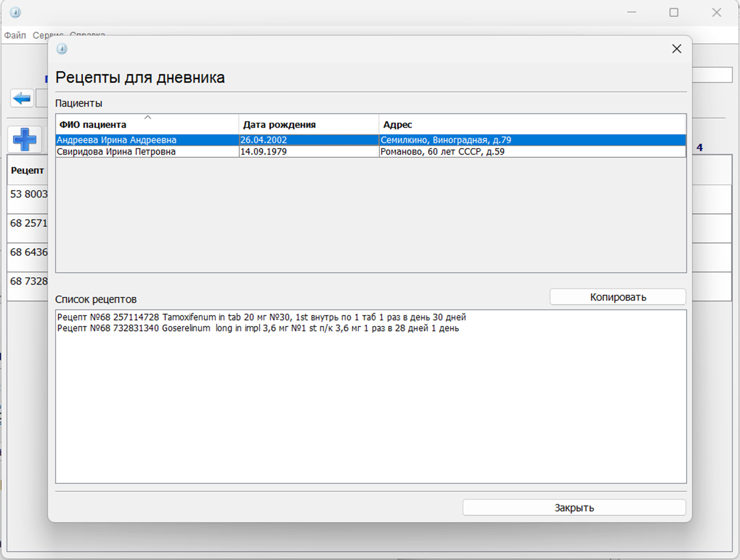Select patient Андреева Ирина Андреевна row
This screenshot has height=560, width=740.
pyautogui.click(x=117, y=140)
